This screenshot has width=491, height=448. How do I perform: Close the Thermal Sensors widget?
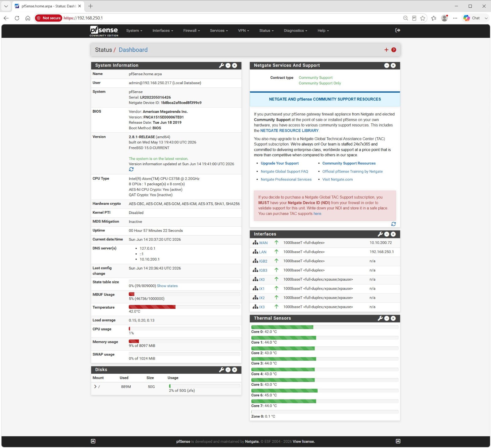393,318
